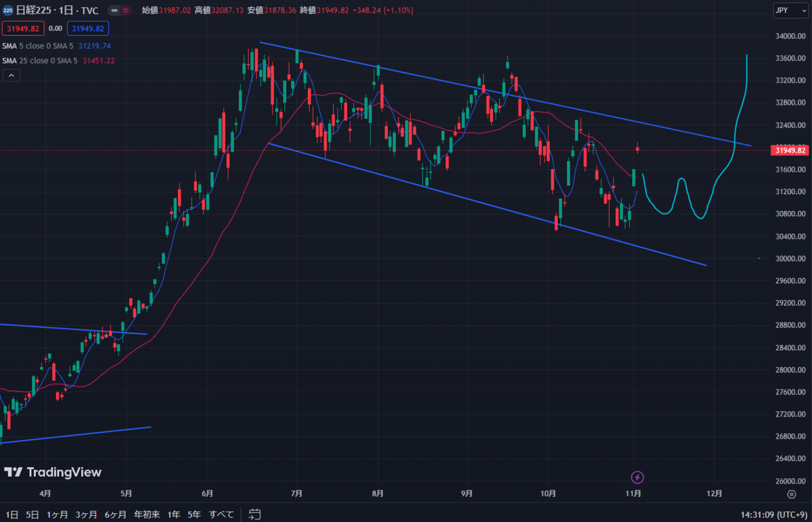
Task: Click the 0.00 spread value
Action: click(55, 28)
